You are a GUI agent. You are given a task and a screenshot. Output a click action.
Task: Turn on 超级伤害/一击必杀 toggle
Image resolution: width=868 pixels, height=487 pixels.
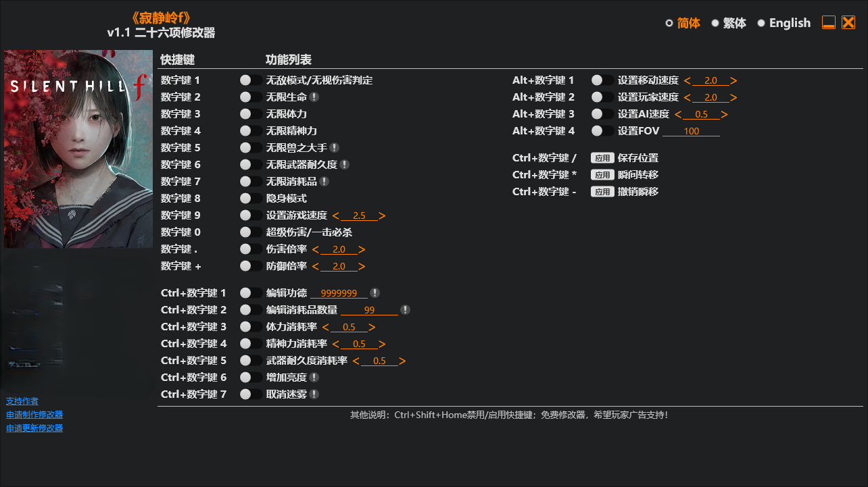[x=251, y=232]
